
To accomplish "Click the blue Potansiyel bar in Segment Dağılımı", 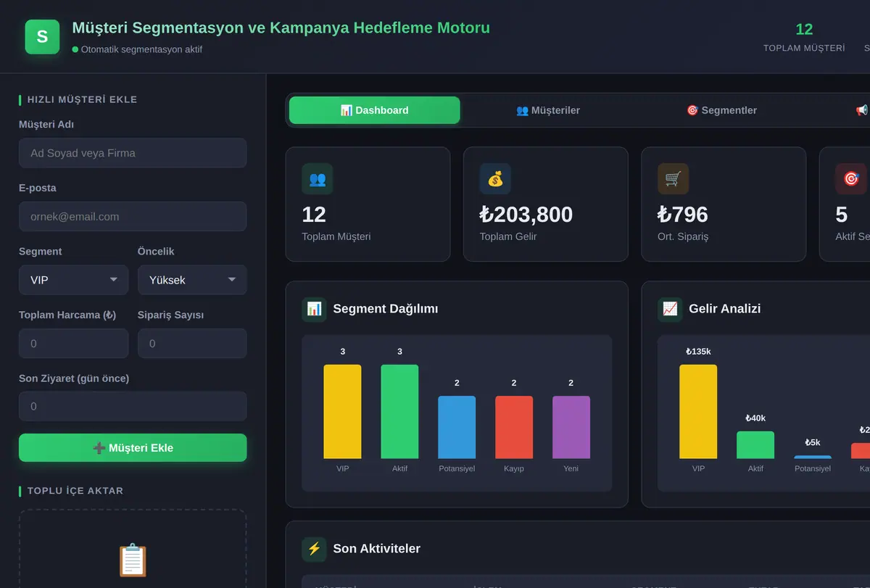I will point(457,428).
